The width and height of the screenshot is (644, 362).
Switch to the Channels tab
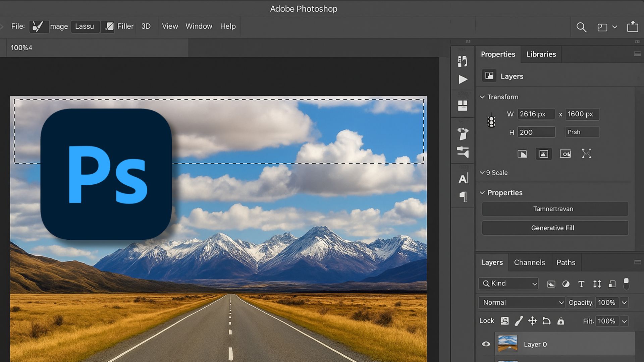coord(530,262)
